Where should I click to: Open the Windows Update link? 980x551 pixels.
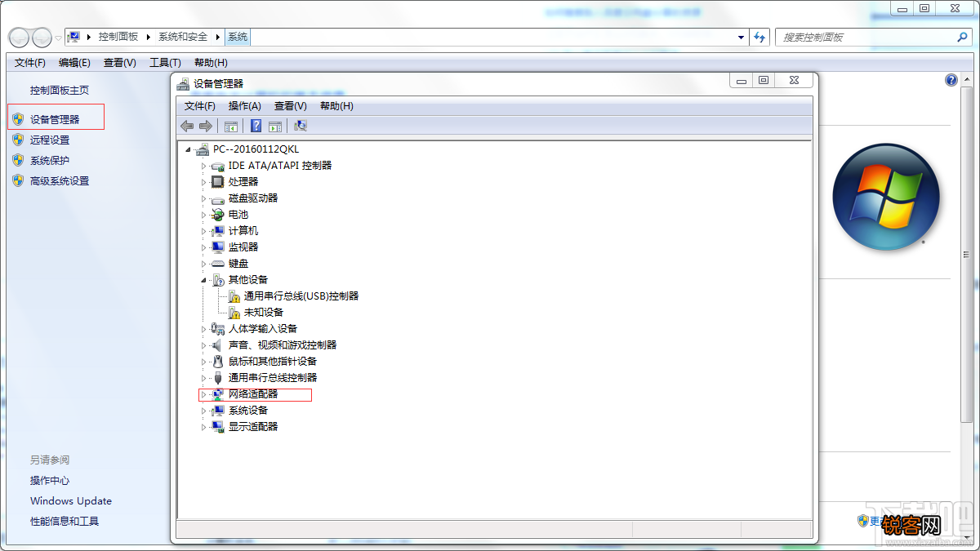[x=71, y=501]
